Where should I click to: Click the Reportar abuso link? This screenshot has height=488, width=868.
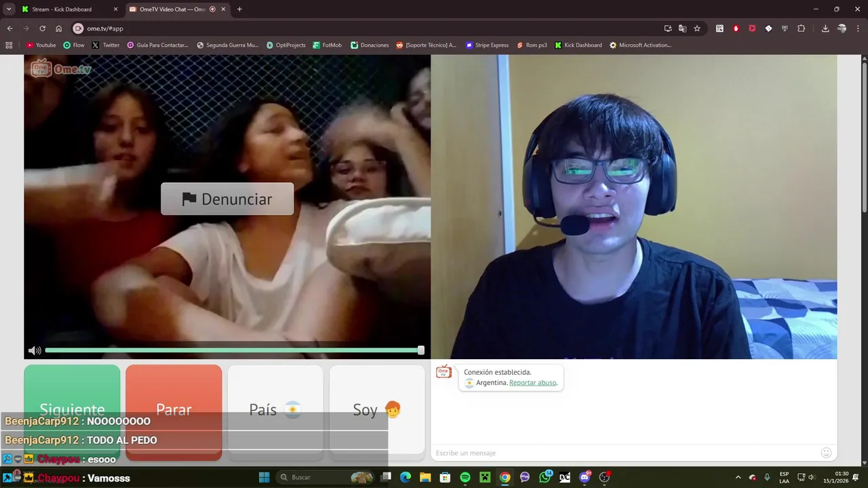pos(532,382)
